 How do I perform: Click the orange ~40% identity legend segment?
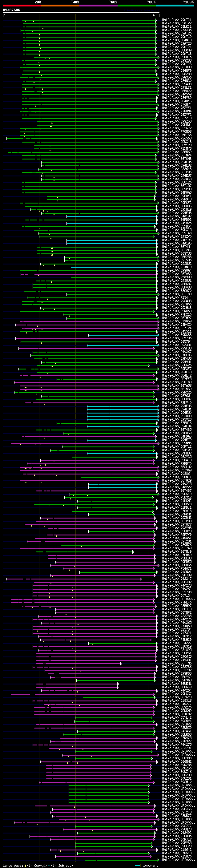[60, 6]
